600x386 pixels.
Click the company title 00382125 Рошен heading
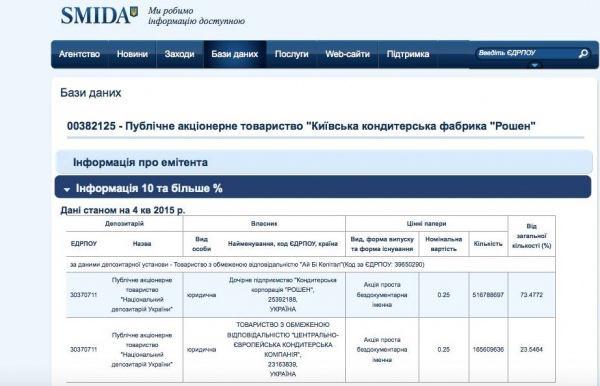301,126
